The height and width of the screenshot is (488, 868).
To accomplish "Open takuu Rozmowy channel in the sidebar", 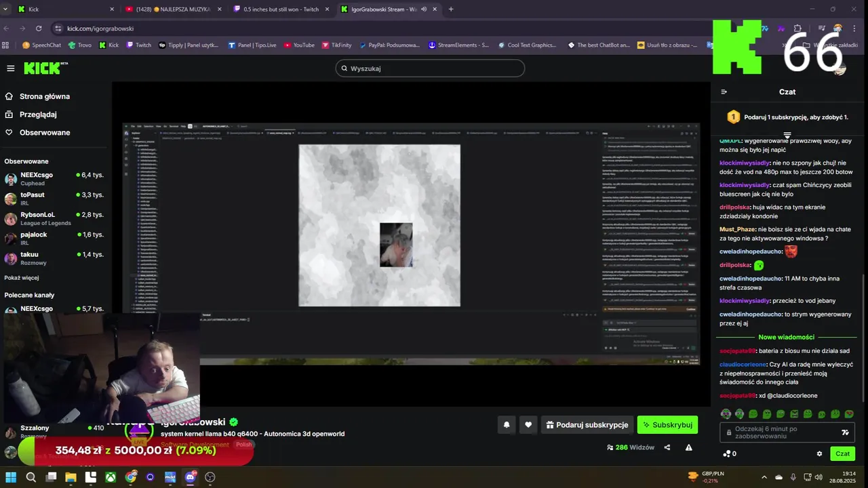I will [54, 258].
